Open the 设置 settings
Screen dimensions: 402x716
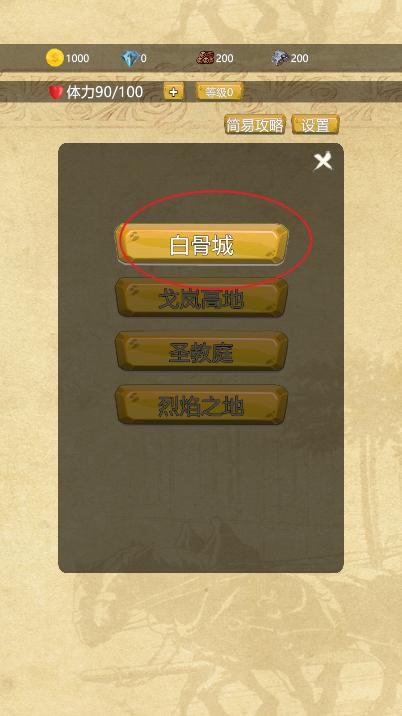click(315, 125)
